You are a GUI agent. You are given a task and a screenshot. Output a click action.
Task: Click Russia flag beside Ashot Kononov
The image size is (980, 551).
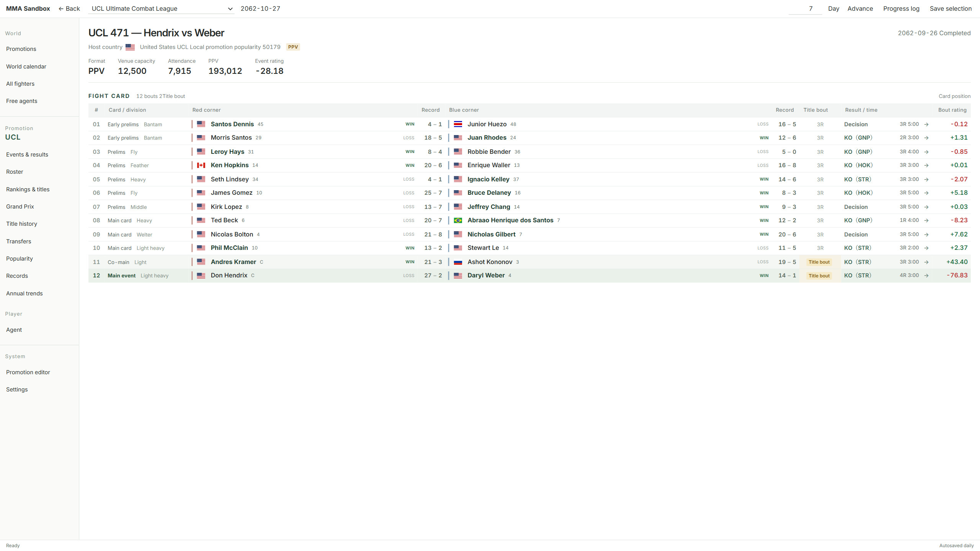pos(458,262)
